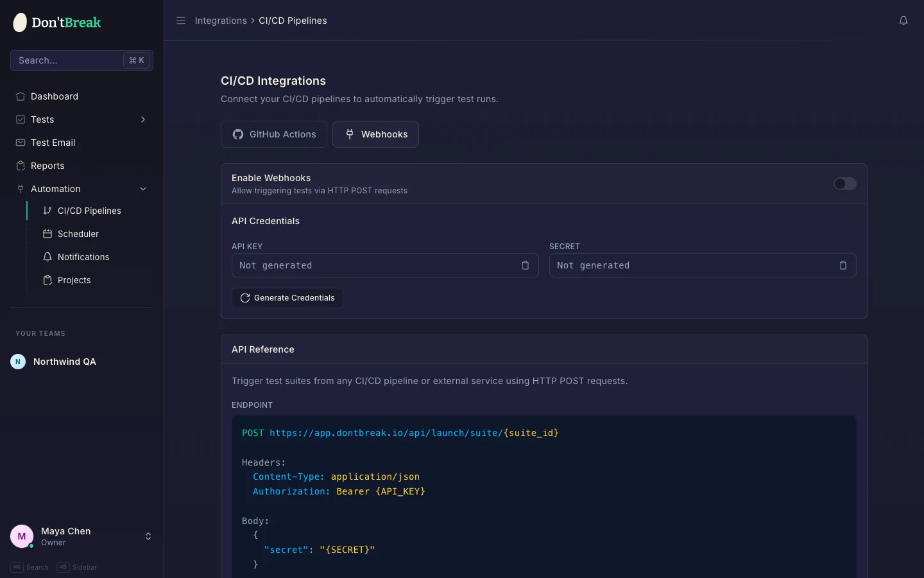Focus the sidebar Search field
Image resolution: width=924 pixels, height=578 pixels.
[x=81, y=60]
